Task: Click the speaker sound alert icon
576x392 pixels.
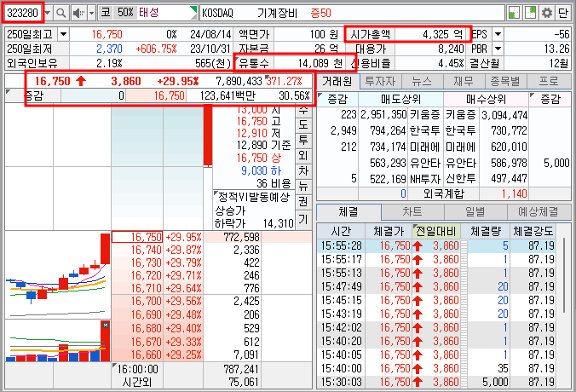Action: click(x=78, y=14)
